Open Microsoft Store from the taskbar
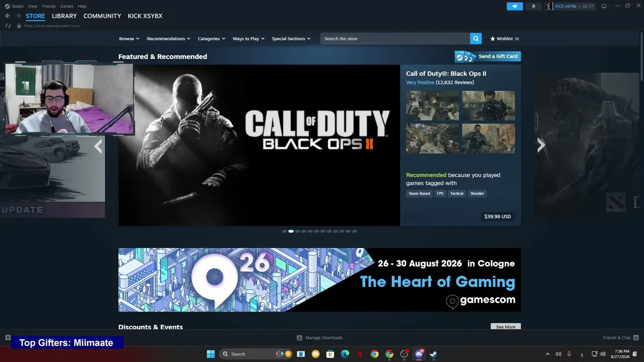This screenshot has width=644, height=362. coord(331,354)
